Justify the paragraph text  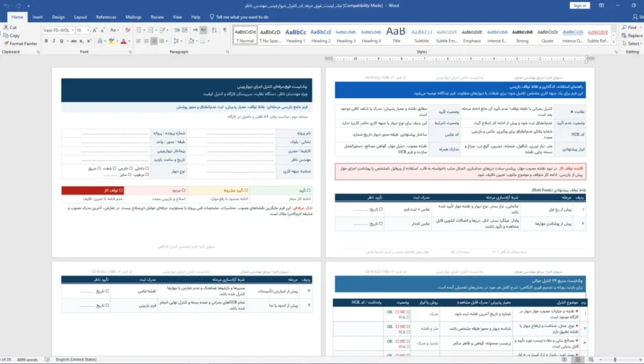[x=162, y=41]
